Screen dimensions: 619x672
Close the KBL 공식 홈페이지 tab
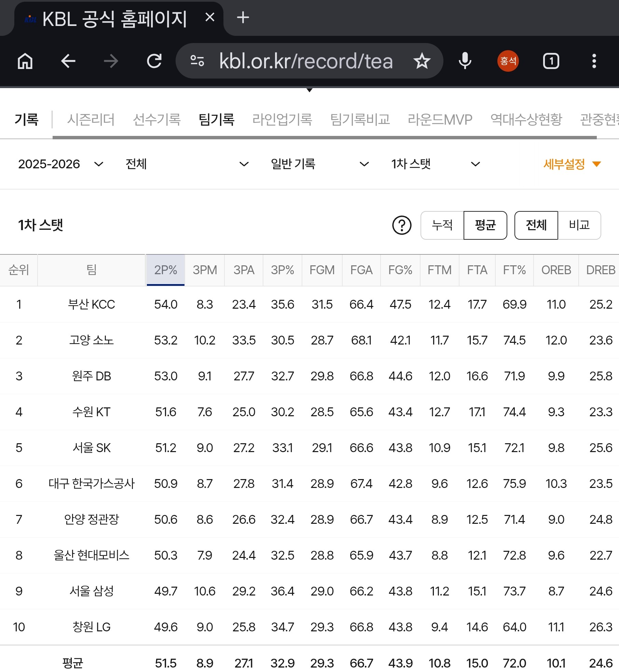pyautogui.click(x=210, y=17)
